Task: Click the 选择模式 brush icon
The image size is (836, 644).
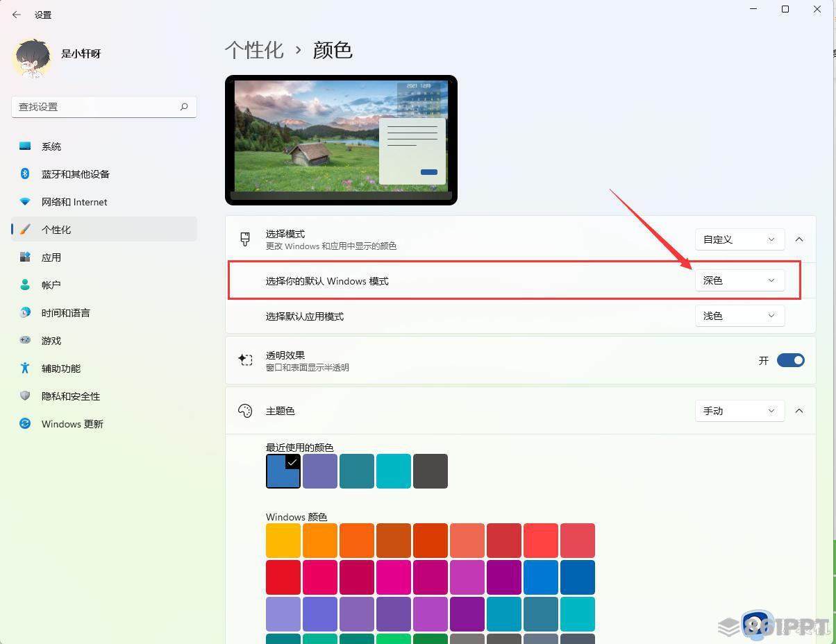Action: (245, 239)
